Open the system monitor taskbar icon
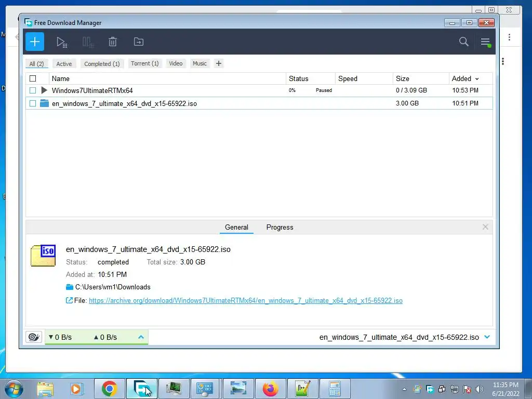Screen dimensions: 532x399 [174, 389]
